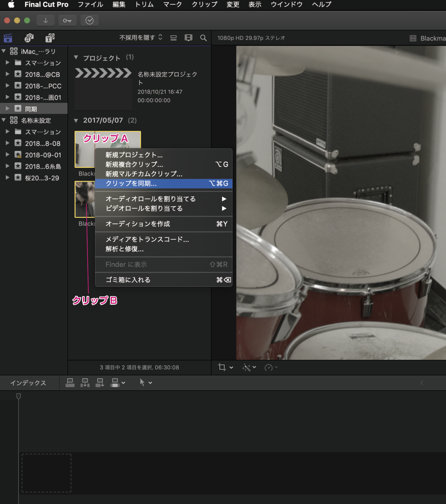The width and height of the screenshot is (446, 504).
Task: Toggle filmstrip and list view
Action: coord(173,38)
